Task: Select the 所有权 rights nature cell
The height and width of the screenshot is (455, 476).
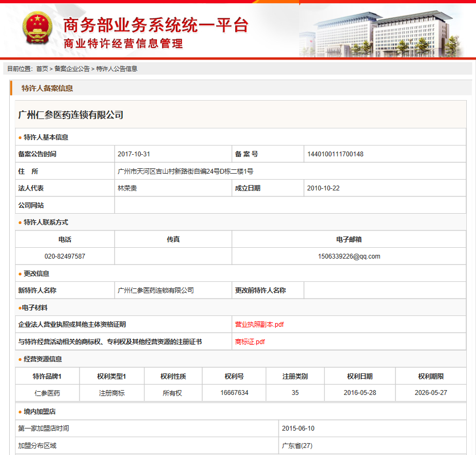Action: (x=173, y=393)
